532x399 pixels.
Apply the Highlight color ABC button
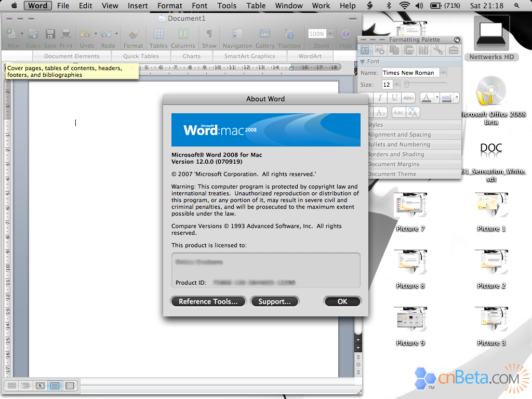point(446,98)
